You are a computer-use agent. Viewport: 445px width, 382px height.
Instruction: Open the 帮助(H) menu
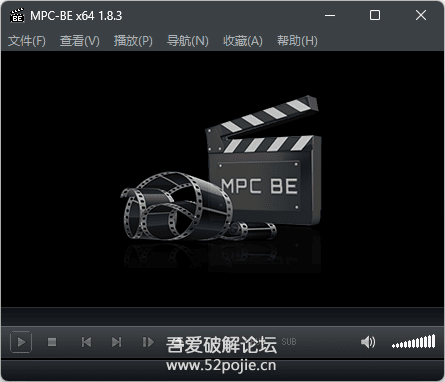point(297,41)
